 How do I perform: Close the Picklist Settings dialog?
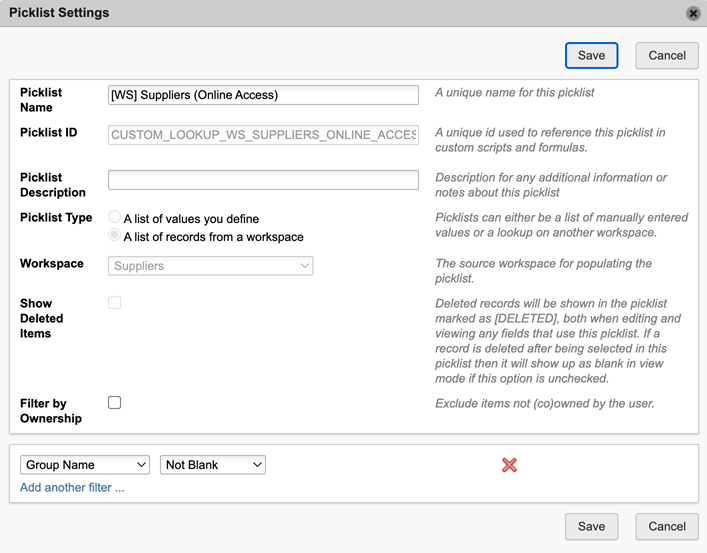point(693,13)
